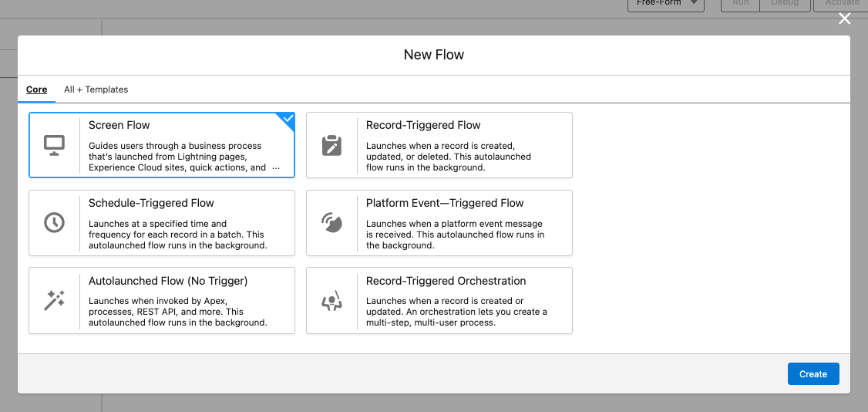868x412 pixels.
Task: Click the Record-Triggered Orchestration conductor icon
Action: pos(331,300)
